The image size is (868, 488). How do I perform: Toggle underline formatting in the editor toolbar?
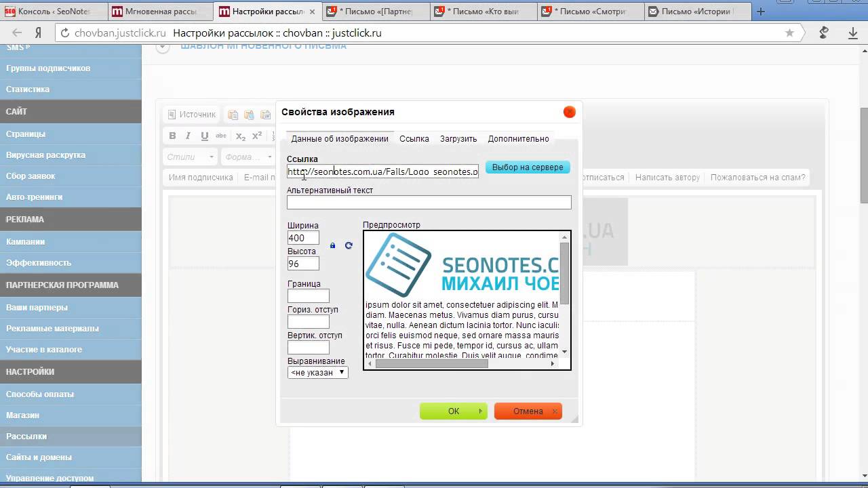point(204,136)
